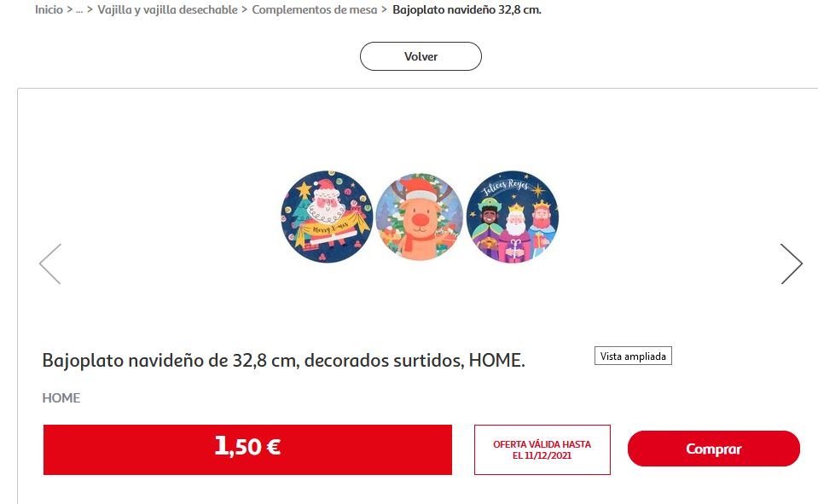Open the Vista ampliada enlarged view

(x=633, y=356)
